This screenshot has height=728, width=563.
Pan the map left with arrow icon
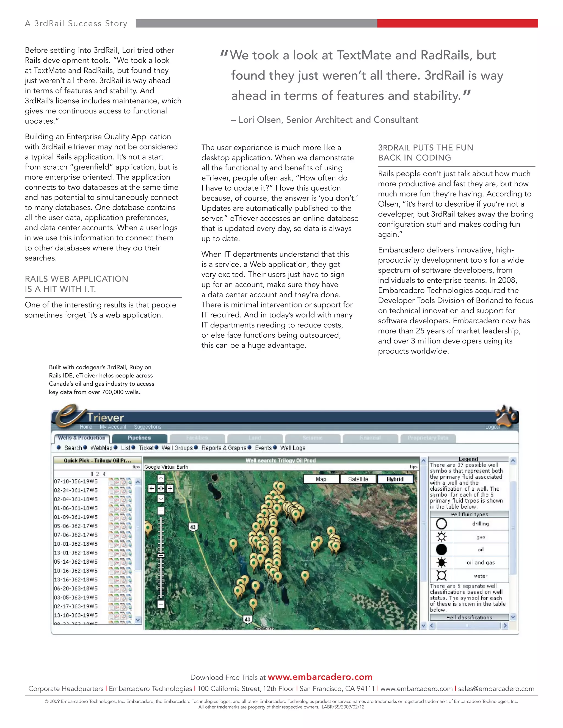pyautogui.click(x=152, y=488)
